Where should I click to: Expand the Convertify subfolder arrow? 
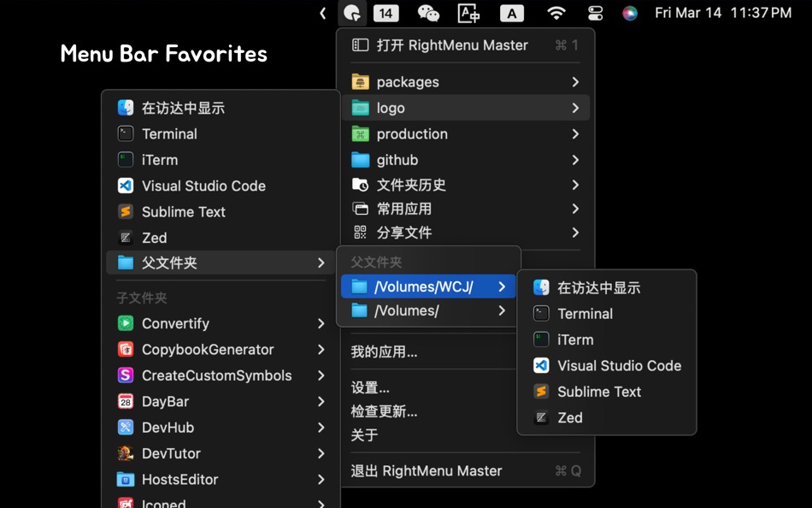[x=321, y=323]
